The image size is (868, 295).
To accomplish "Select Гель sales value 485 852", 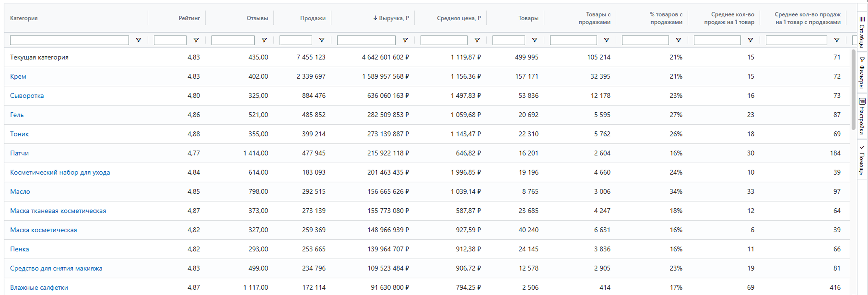I will 314,115.
